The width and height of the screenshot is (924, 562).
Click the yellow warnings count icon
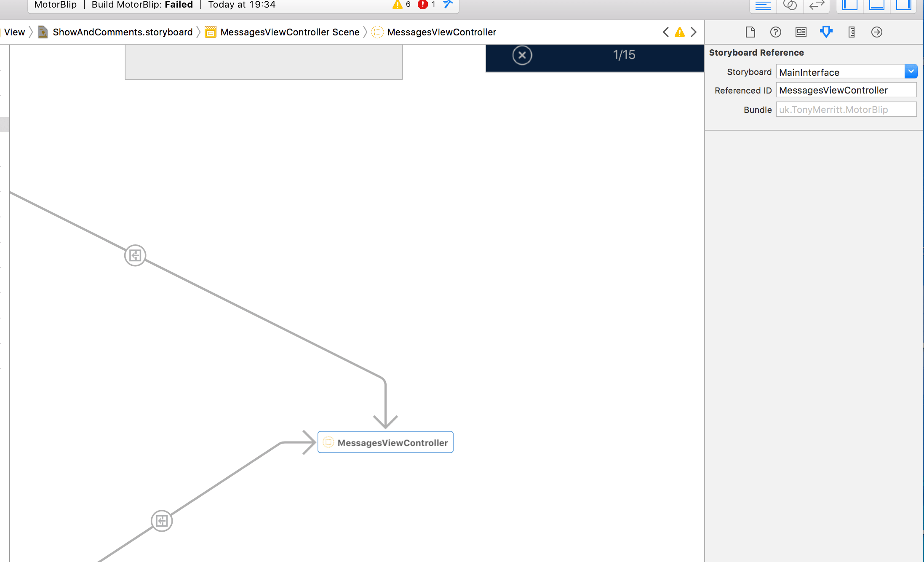397,5
